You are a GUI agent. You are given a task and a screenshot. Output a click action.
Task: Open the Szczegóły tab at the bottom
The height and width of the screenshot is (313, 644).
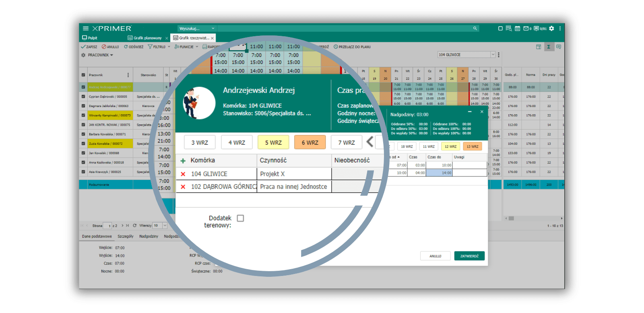(x=126, y=237)
